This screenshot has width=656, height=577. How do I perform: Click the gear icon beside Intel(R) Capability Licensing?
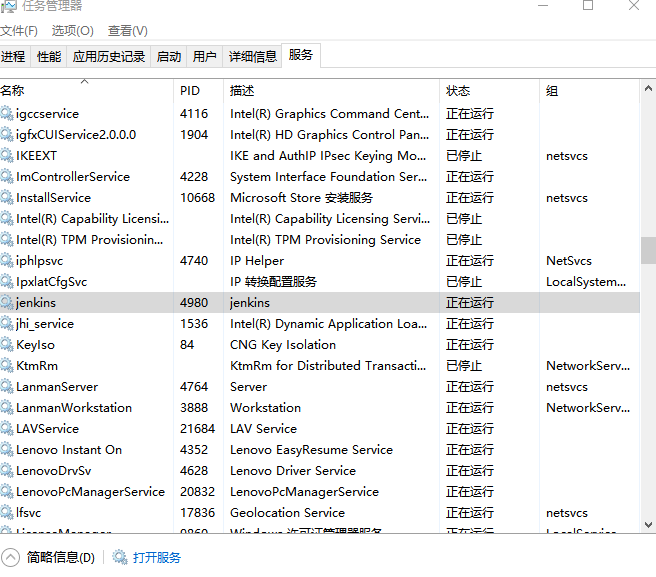coord(7,218)
